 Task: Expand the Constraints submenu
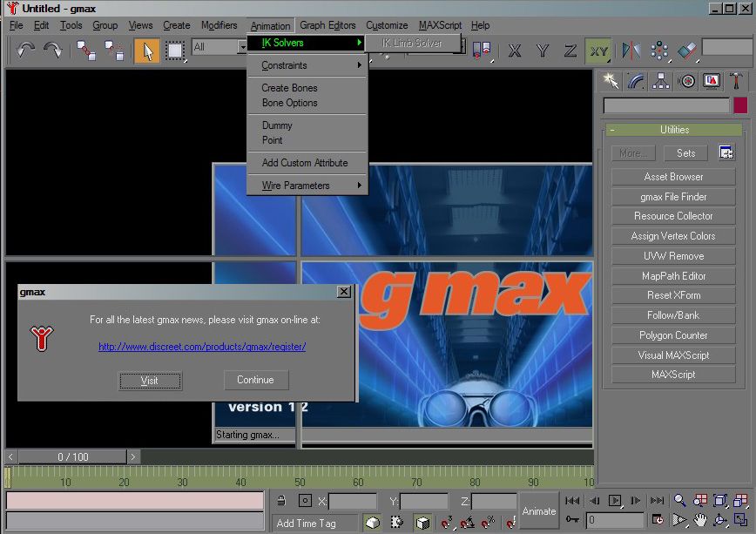[307, 65]
